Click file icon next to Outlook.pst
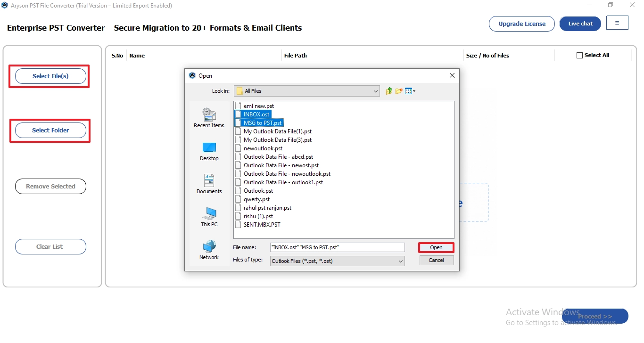The width and height of the screenshot is (644, 343). tap(238, 191)
